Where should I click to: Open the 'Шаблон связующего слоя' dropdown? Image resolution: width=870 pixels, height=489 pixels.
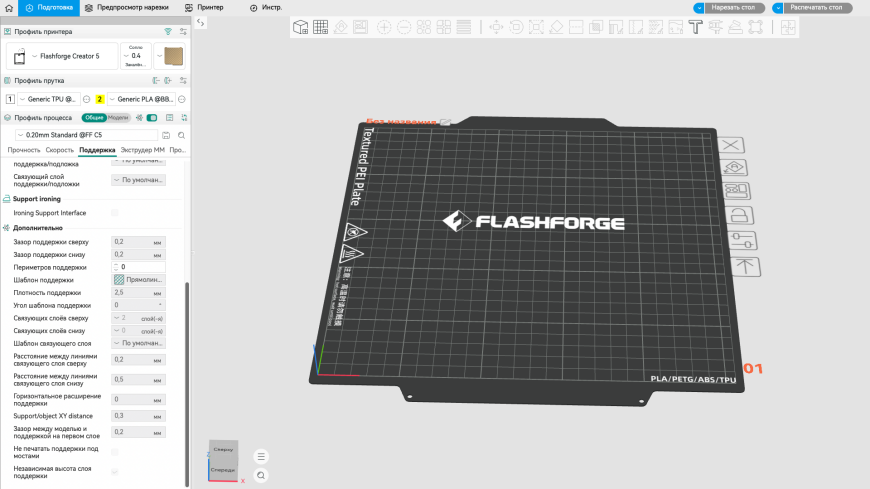point(138,343)
